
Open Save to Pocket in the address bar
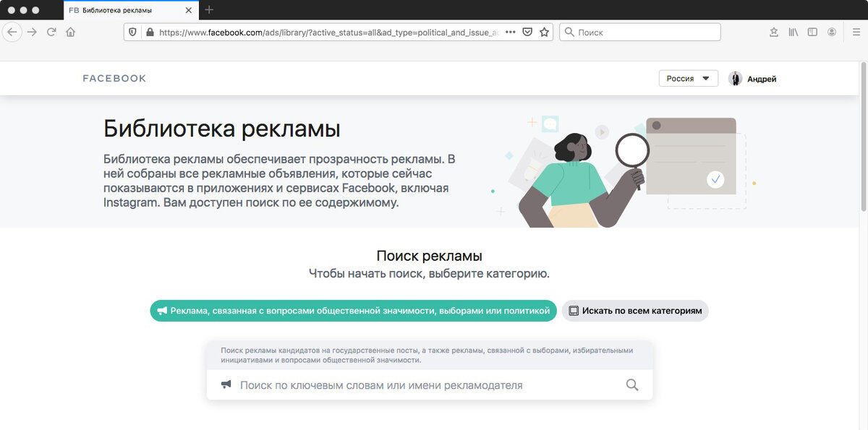point(527,32)
